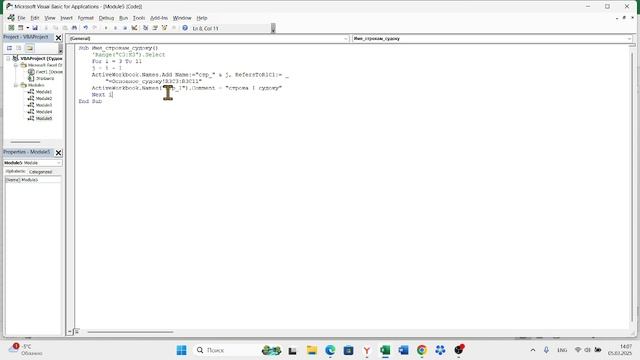Viewport: 640px width, 360px height.
Task: Collapse the Modules folder in tree
Action: (16, 85)
